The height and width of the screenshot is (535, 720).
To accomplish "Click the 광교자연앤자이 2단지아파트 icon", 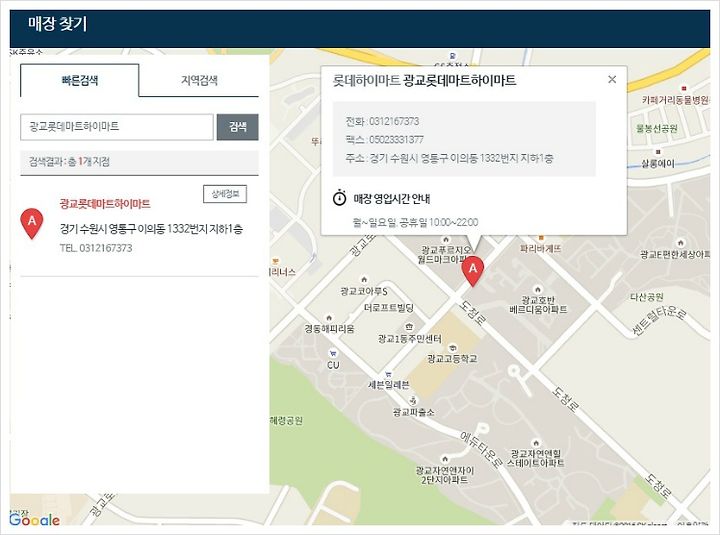I will click(444, 459).
